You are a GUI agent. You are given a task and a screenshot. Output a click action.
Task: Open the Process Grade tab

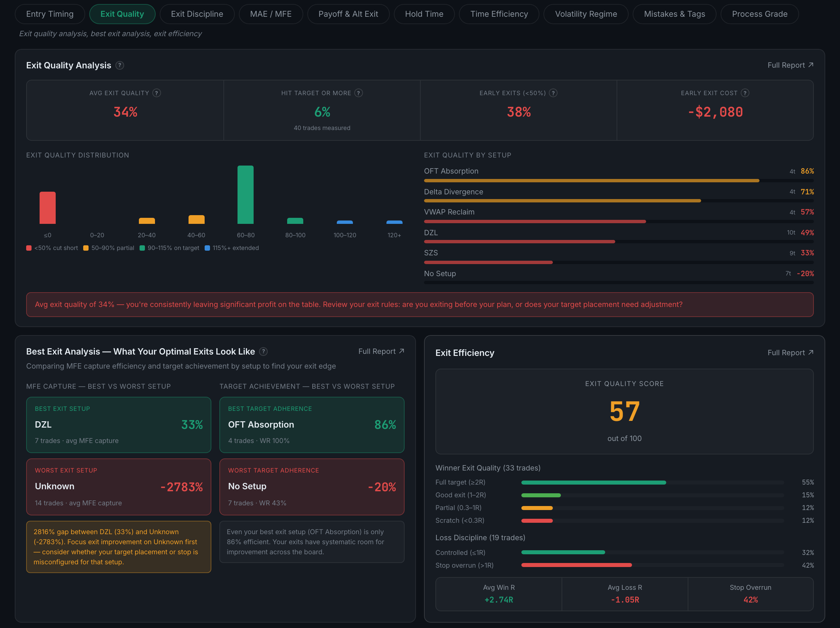tap(759, 14)
